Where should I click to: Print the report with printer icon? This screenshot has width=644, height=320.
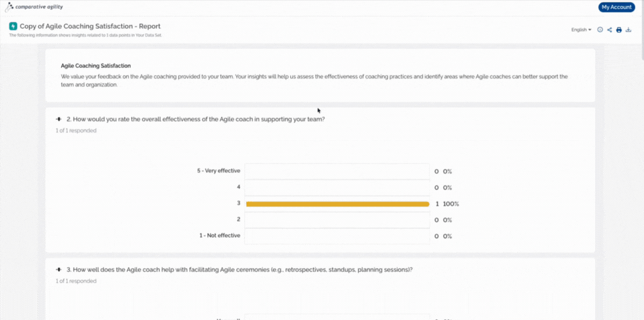coord(619,30)
